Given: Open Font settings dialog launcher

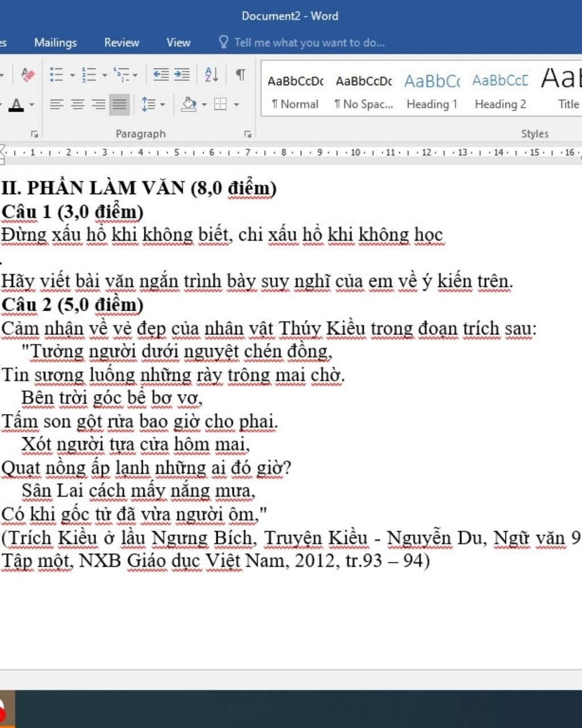Looking at the screenshot, I should [35, 134].
